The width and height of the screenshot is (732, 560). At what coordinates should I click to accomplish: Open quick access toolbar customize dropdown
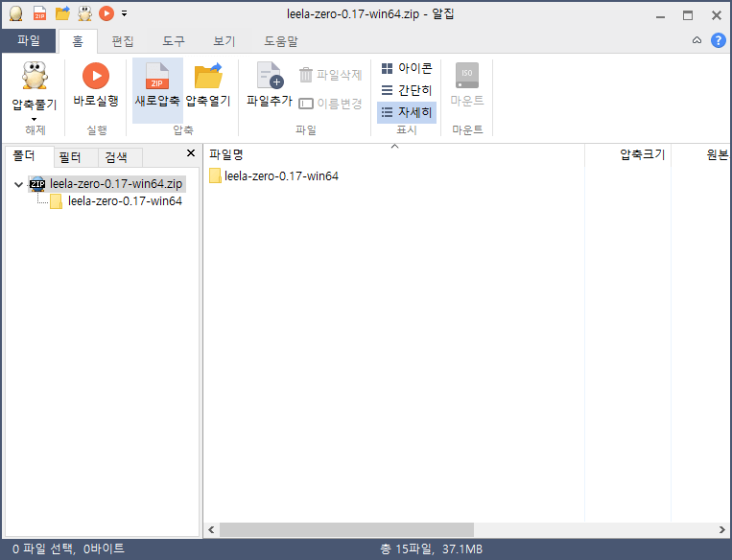click(x=124, y=13)
